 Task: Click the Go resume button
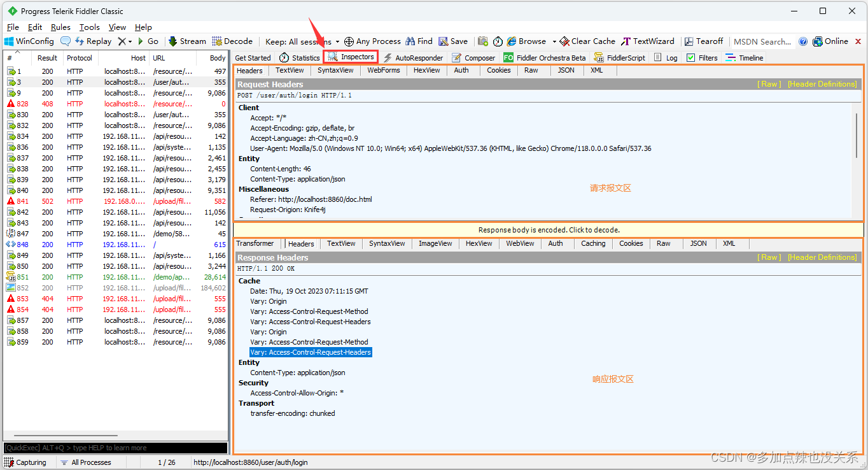[148, 41]
